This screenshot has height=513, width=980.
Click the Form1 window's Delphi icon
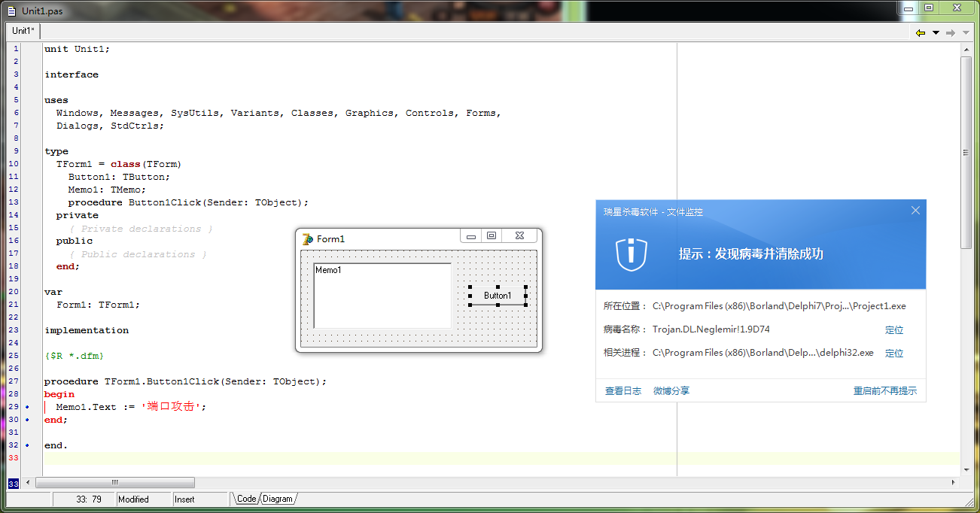[x=307, y=238]
